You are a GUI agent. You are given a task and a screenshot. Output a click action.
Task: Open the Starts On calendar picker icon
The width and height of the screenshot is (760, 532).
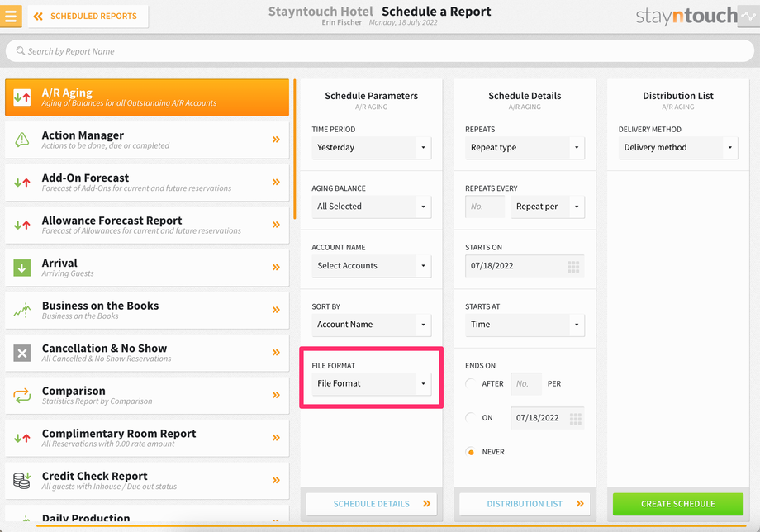(x=573, y=267)
